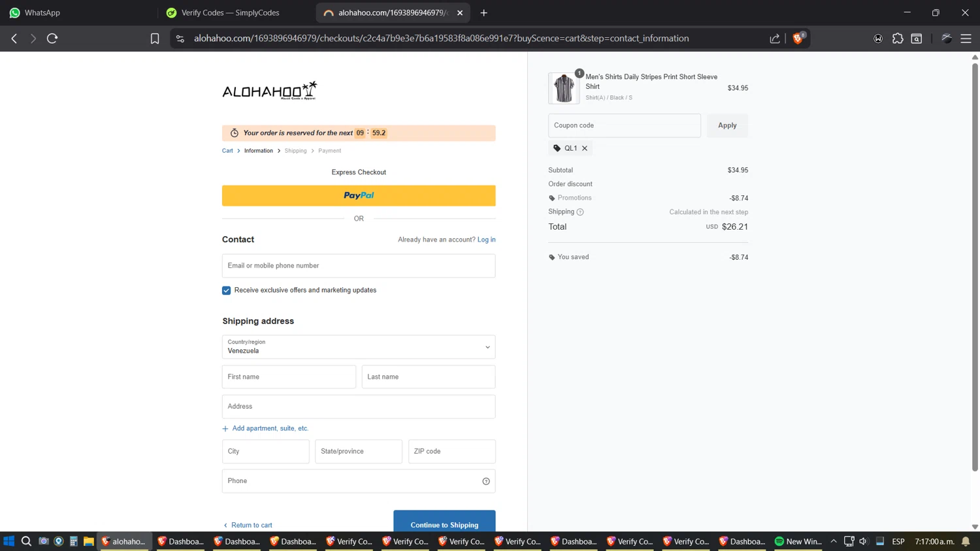Toggle exclusive offers marketing checkbox
The height and width of the screenshot is (551, 980).
pos(226,291)
